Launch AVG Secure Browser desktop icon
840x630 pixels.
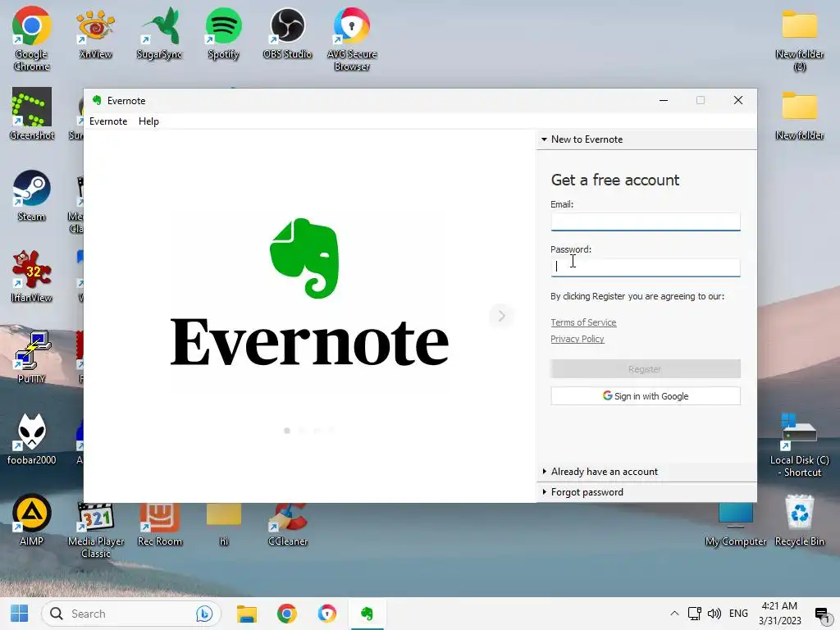(x=352, y=39)
